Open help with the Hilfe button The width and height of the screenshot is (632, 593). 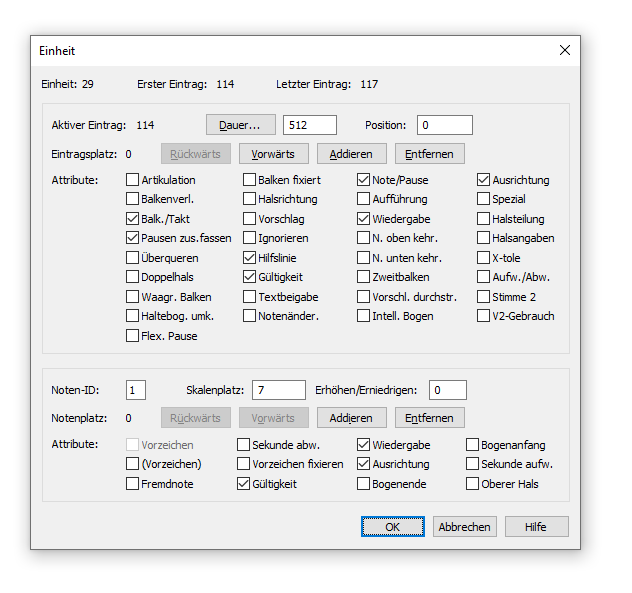tap(536, 527)
